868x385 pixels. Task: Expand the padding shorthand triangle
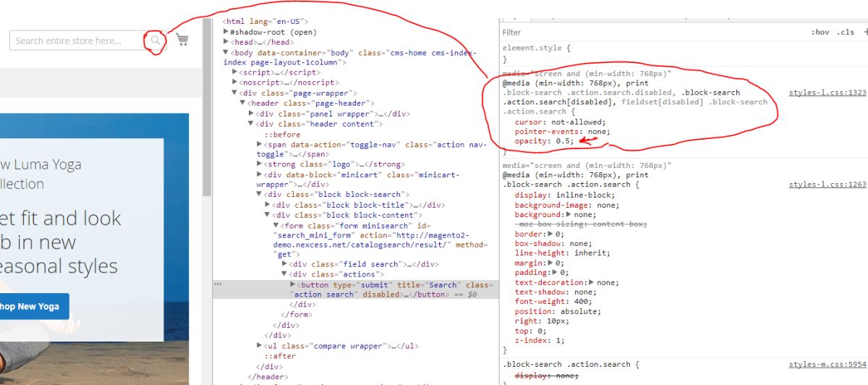(555, 273)
